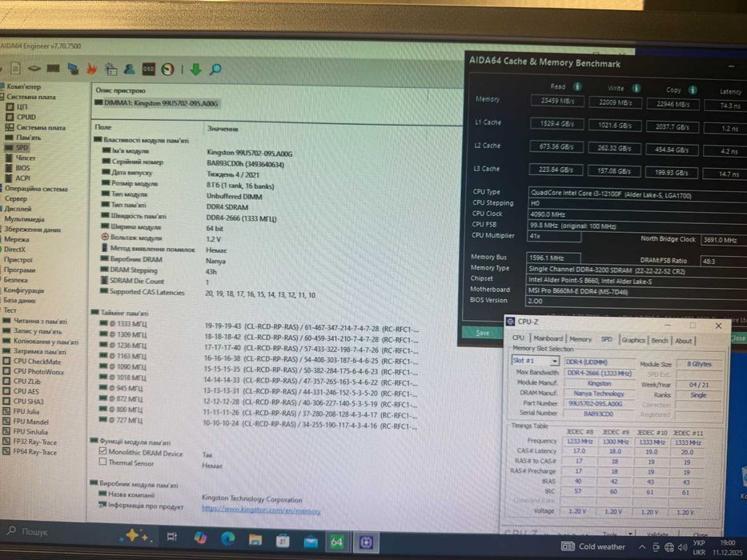Select Чіпсет node in AIDA64 tree
Image resolution: width=747 pixels, height=560 pixels.
pyautogui.click(x=26, y=158)
